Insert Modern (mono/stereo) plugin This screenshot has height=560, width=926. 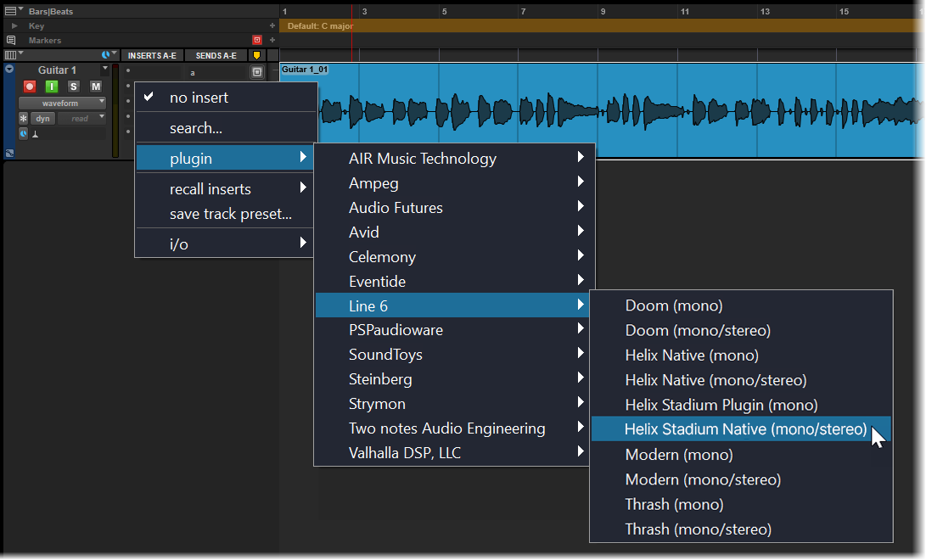coord(741,479)
